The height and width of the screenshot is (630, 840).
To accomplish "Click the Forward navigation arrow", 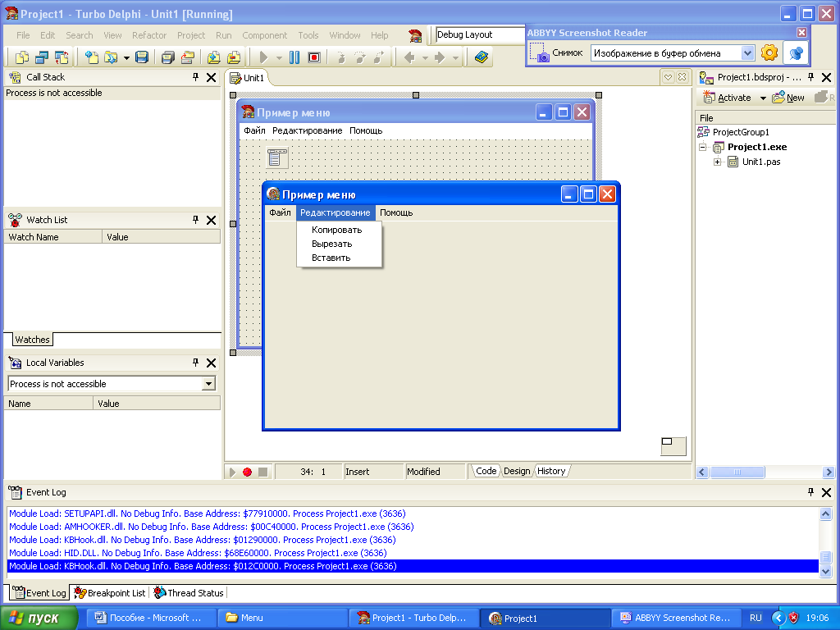I will pyautogui.click(x=440, y=57).
